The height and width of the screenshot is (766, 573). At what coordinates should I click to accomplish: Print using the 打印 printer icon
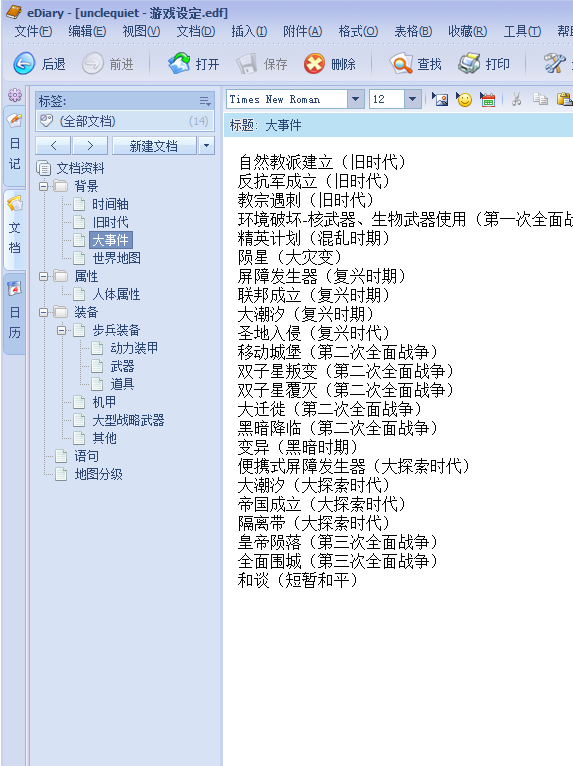tap(469, 64)
